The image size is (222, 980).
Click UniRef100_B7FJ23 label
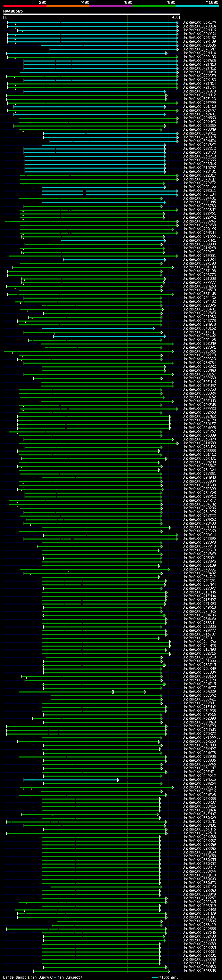[199, 99]
